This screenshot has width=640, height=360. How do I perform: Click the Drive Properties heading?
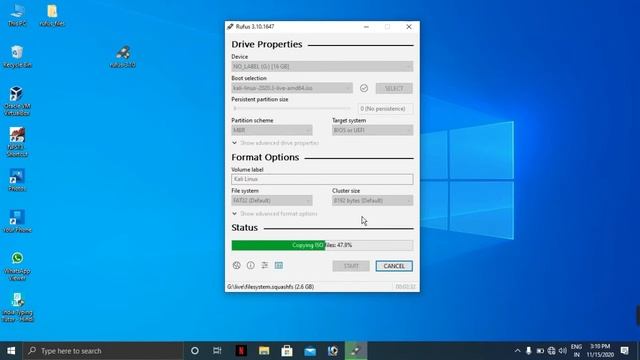(x=267, y=44)
